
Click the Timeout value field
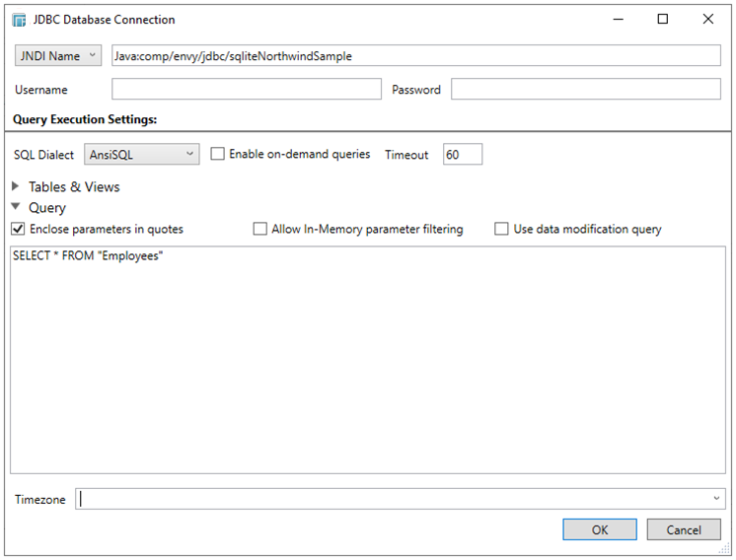coord(462,155)
